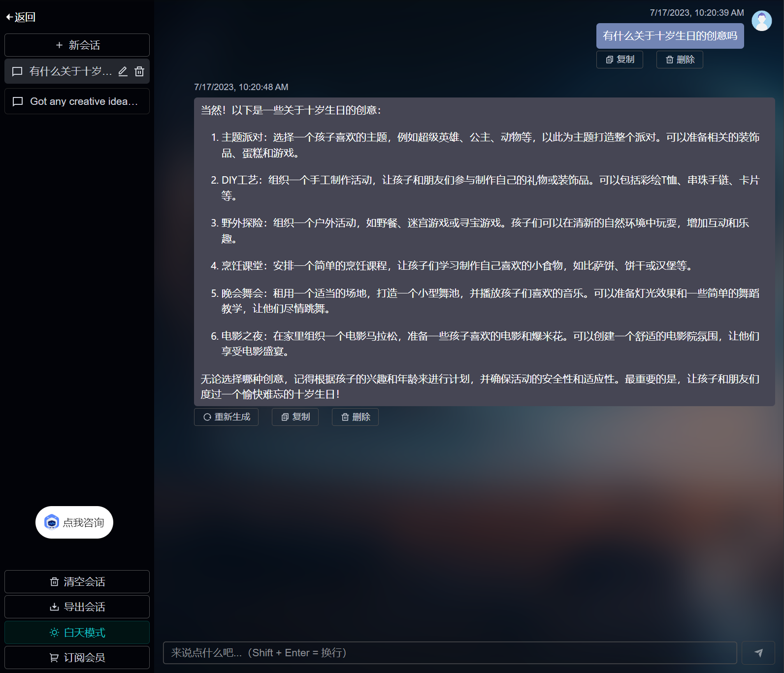Viewport: 784px width, 673px height.
Task: Export chats using 导出会话
Action: pyautogui.click(x=77, y=607)
